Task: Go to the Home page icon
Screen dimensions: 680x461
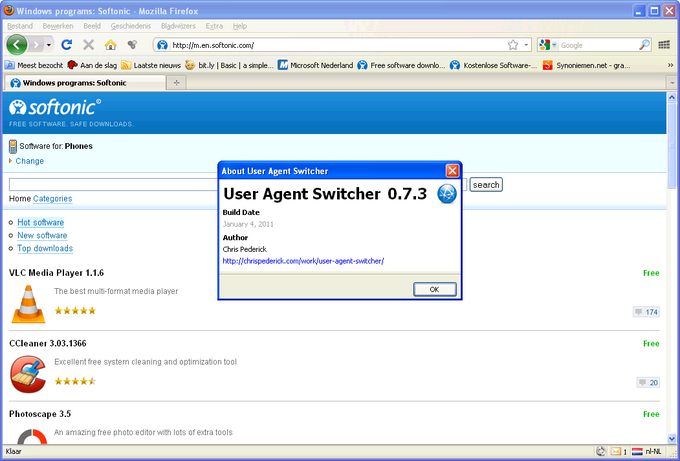Action: pos(111,45)
